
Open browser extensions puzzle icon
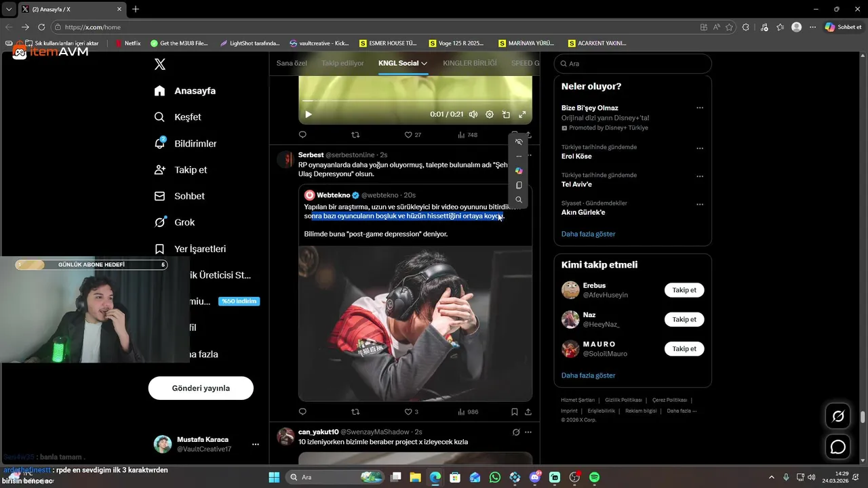click(x=746, y=27)
